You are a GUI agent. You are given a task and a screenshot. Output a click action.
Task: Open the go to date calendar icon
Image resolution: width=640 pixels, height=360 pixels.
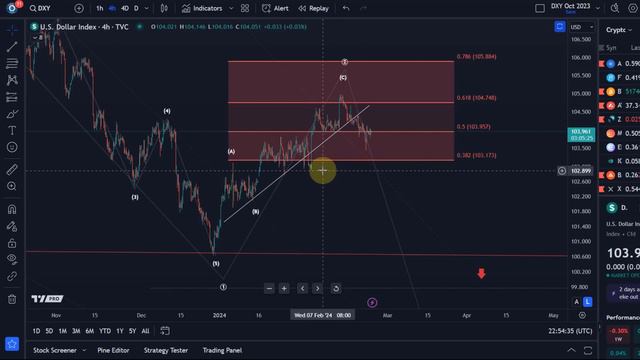tap(165, 331)
